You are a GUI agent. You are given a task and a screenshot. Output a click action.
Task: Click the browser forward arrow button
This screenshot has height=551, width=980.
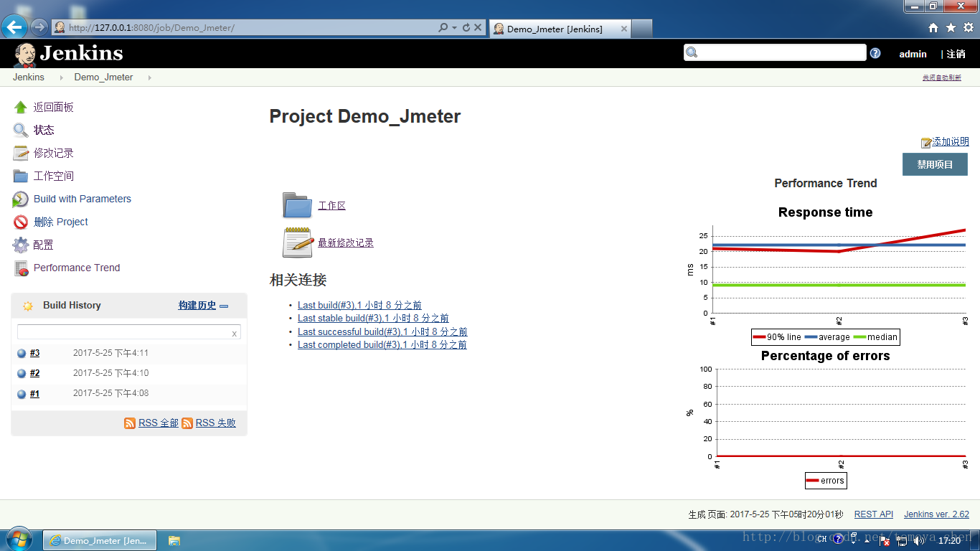click(x=39, y=27)
